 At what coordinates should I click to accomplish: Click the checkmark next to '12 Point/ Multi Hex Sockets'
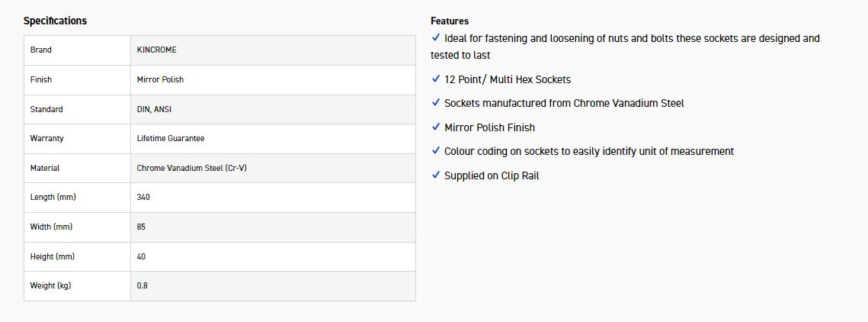[436, 79]
